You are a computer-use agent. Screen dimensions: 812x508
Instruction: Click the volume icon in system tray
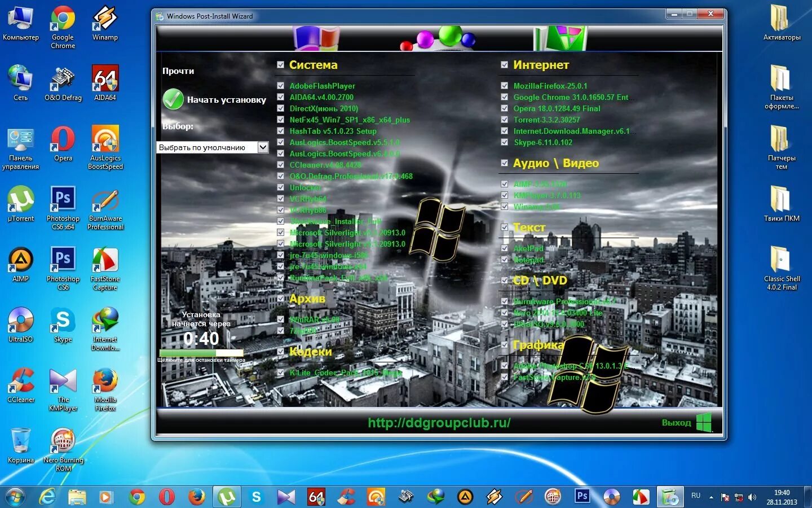[752, 497]
